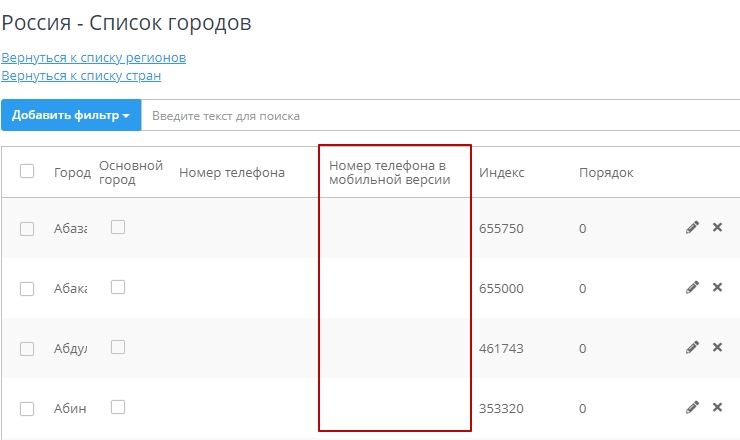Image resolution: width=740 pixels, height=440 pixels.
Task: Click city name in row 655000
Action: pos(70,288)
